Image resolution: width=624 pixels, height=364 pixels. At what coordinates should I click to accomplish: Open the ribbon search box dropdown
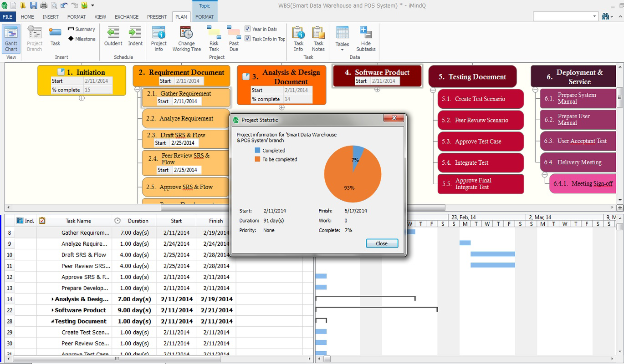coord(594,16)
